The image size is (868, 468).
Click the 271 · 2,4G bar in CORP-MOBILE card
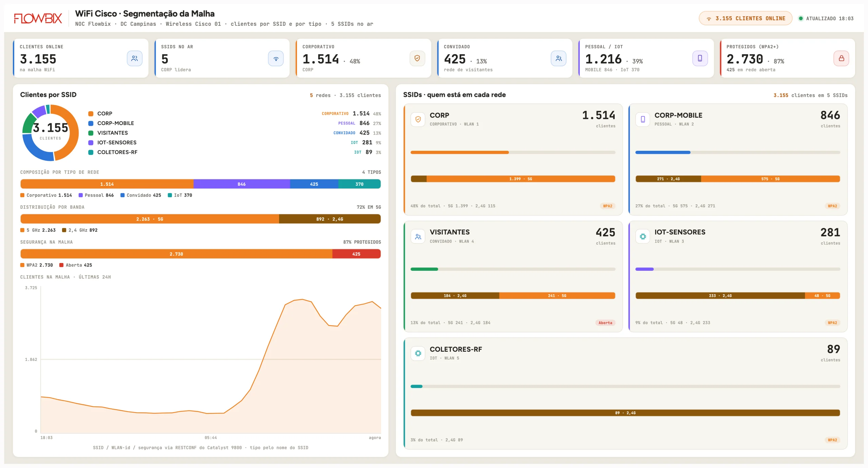(x=668, y=179)
